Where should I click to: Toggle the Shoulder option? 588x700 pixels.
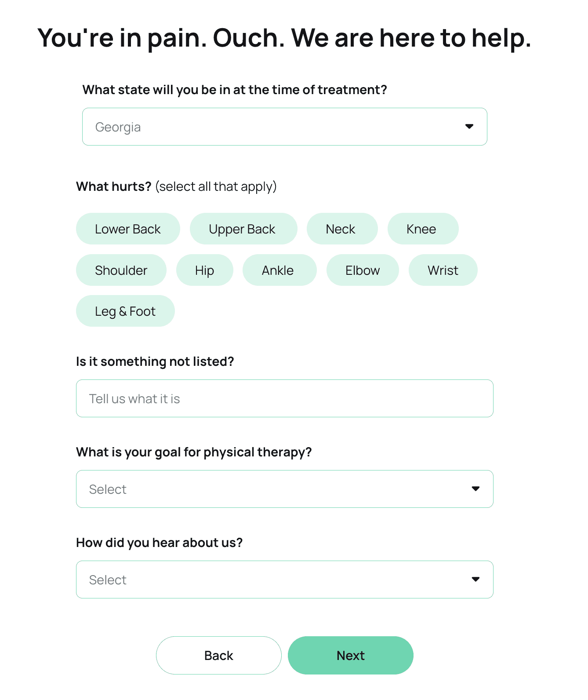click(121, 270)
